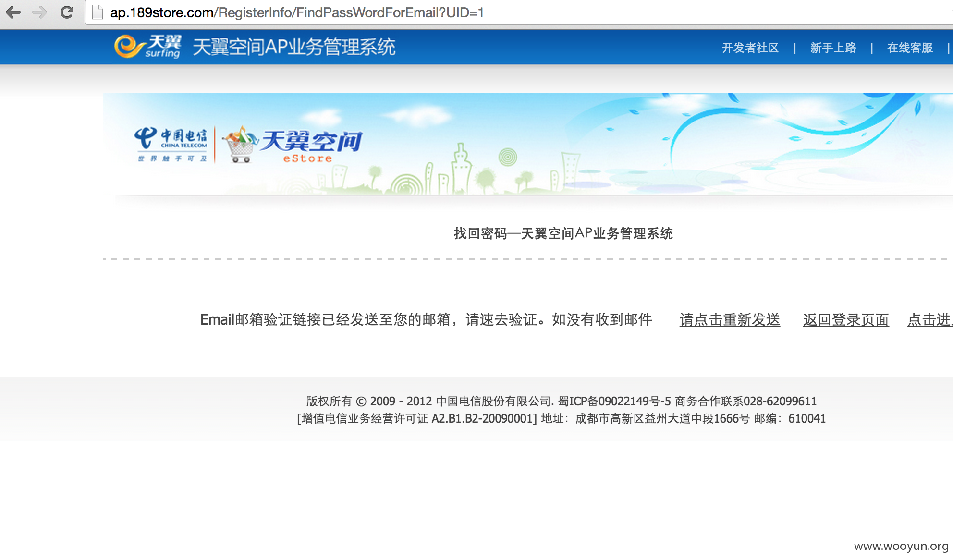Click the China Telecom logo in banner
Viewport: 953px width, 560px height.
click(171, 145)
